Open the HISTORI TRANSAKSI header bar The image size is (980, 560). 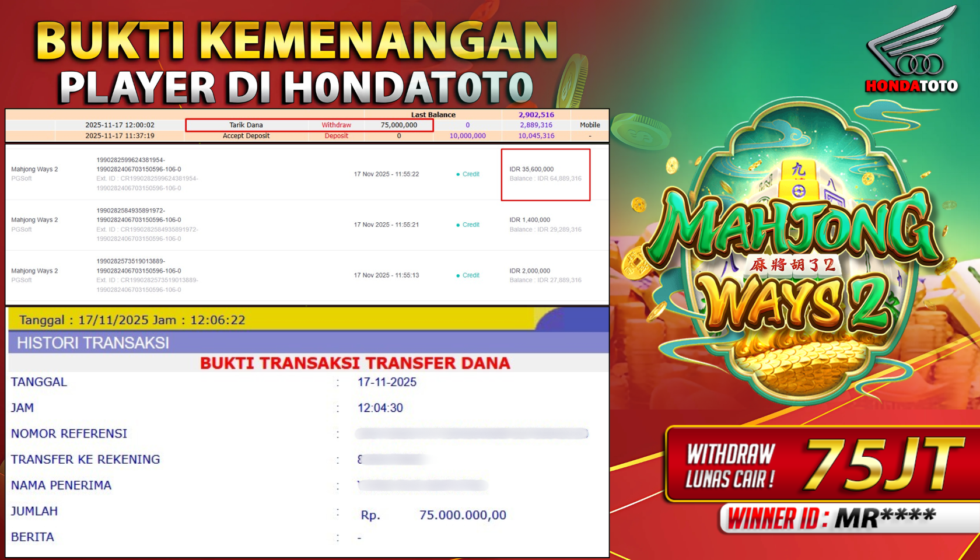308,342
